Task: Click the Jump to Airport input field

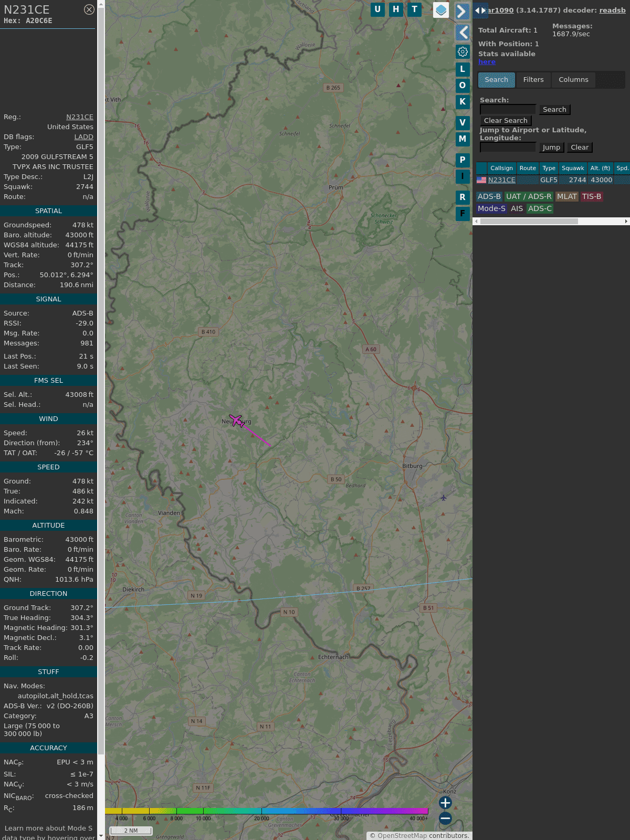Action: pos(508,148)
